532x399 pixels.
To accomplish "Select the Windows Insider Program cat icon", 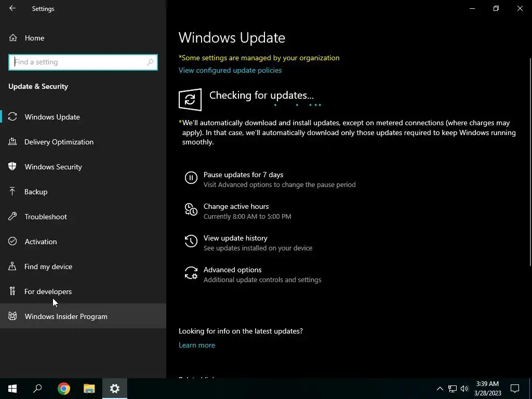I will click(12, 316).
